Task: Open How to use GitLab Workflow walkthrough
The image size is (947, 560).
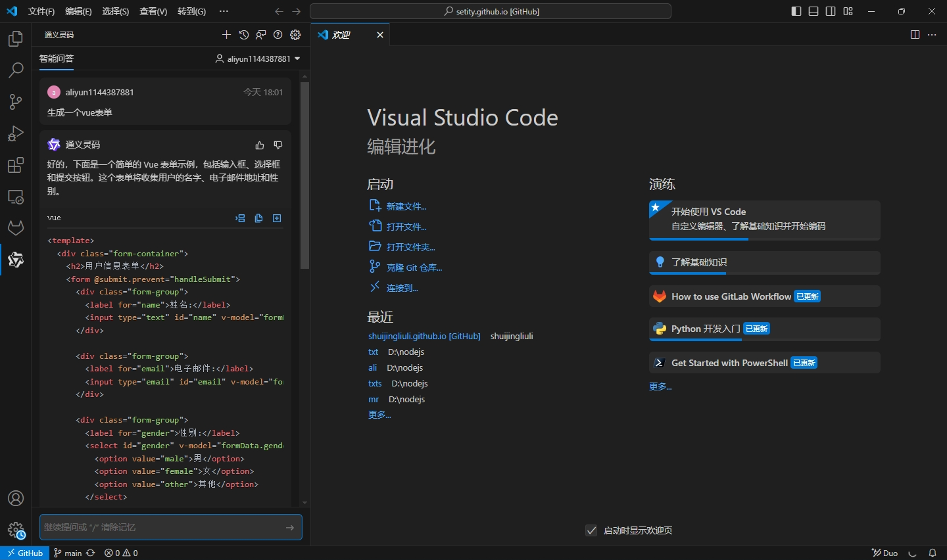Action: pos(765,296)
